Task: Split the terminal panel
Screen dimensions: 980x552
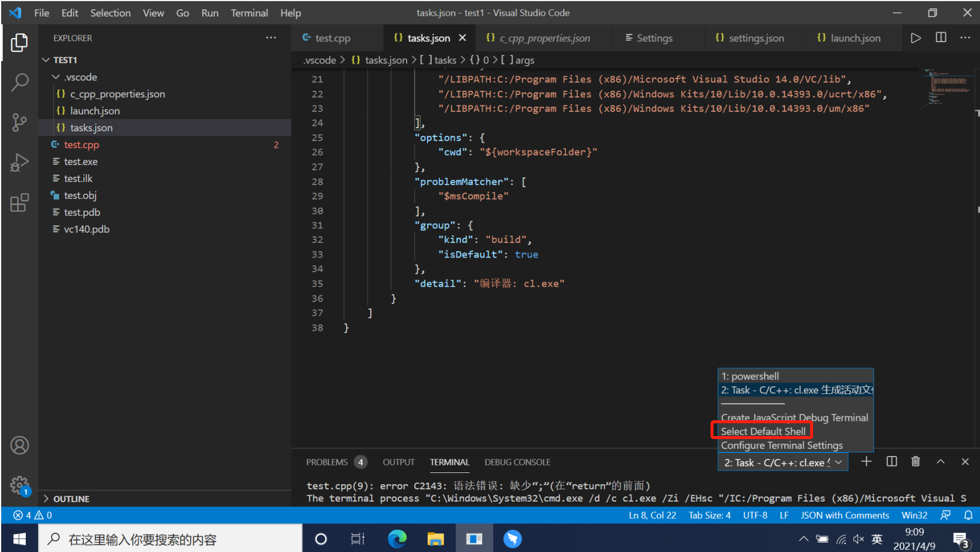Action: pos(892,461)
